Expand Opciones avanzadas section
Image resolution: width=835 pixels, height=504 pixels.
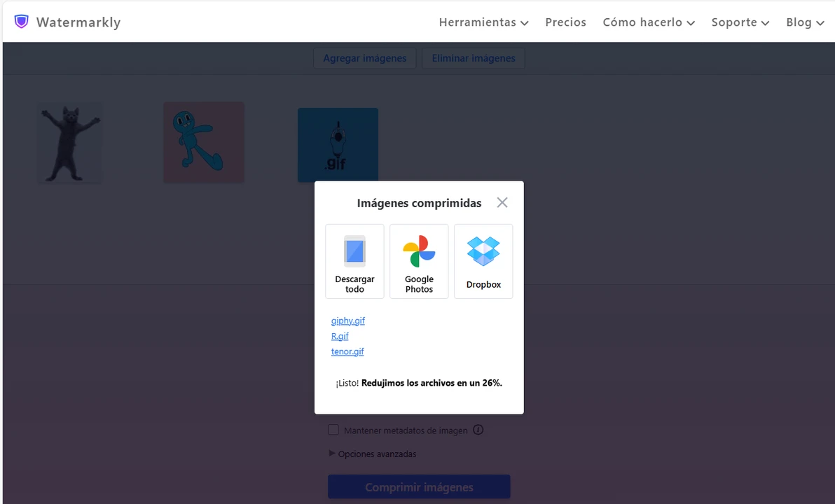[x=373, y=454]
